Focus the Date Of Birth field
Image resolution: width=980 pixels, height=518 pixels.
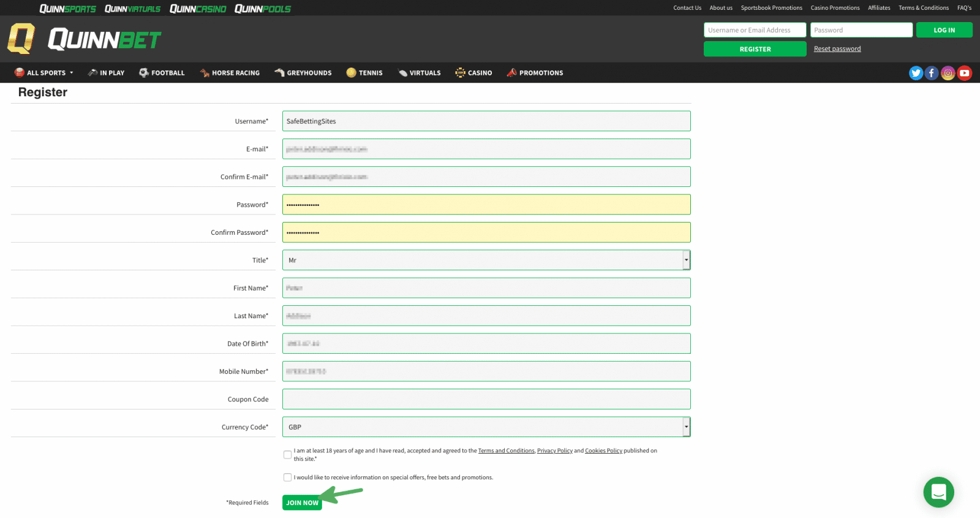[486, 343]
